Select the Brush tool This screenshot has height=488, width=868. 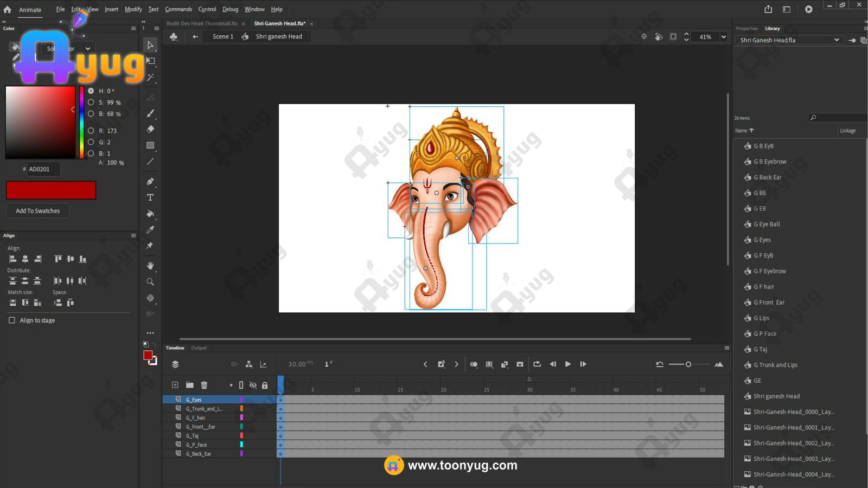(x=151, y=113)
